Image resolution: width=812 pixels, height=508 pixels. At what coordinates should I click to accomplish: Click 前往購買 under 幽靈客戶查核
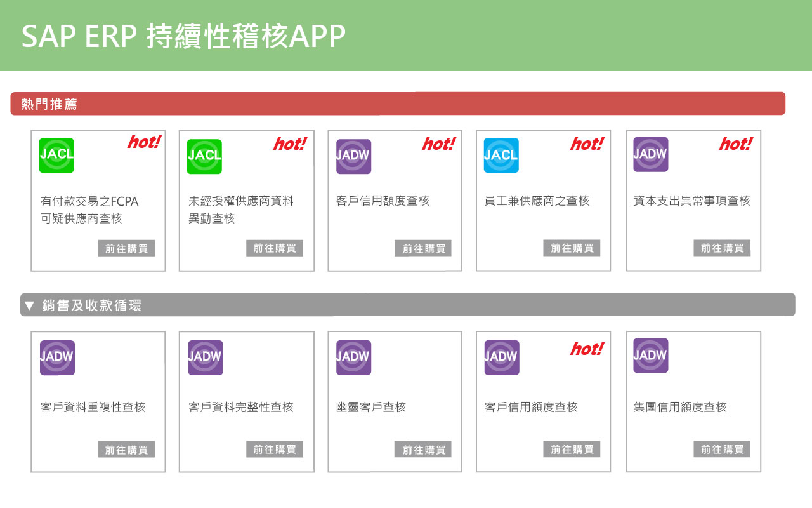coord(423,449)
